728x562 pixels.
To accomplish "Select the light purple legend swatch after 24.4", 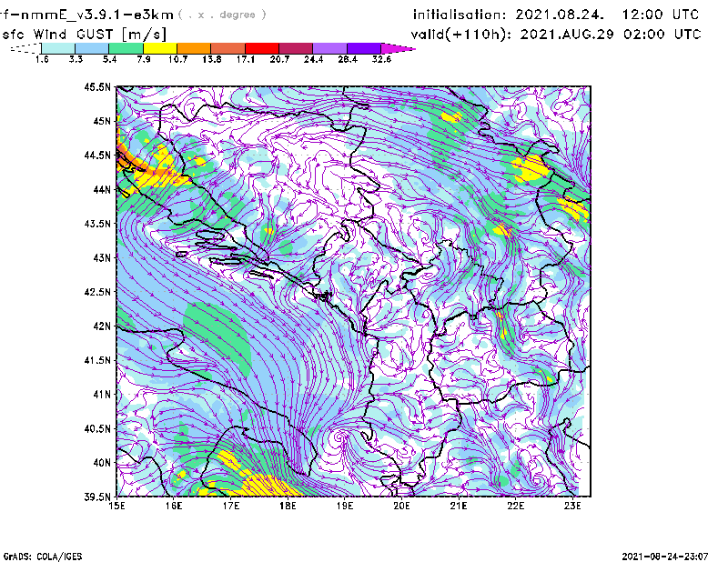I will [x=329, y=48].
